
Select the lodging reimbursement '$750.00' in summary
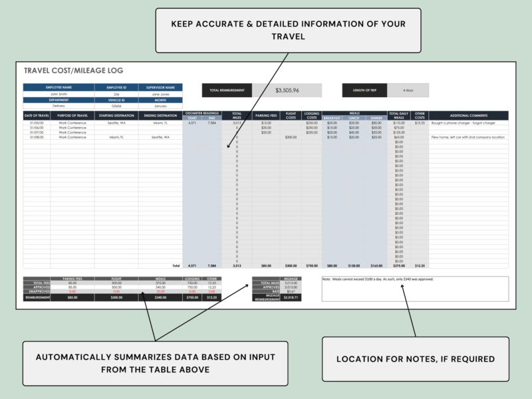192,297
